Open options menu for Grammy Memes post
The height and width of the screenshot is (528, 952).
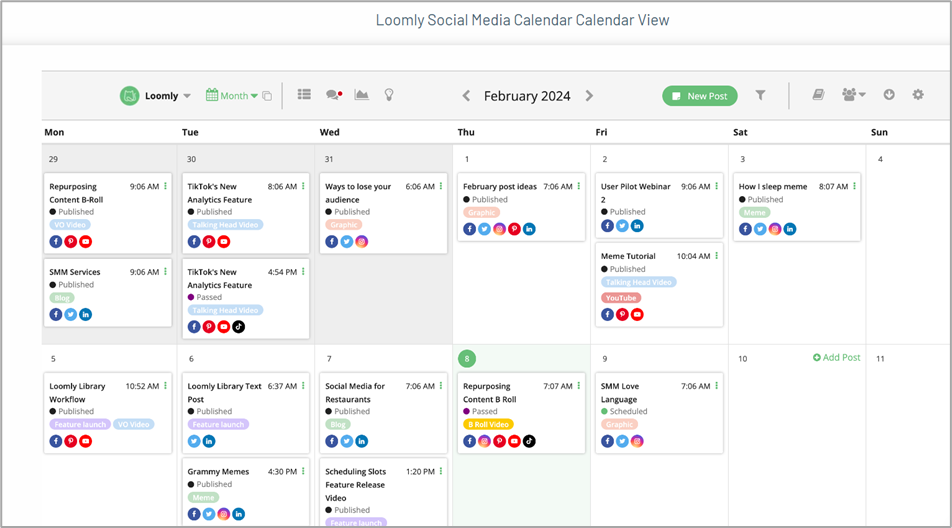point(303,472)
